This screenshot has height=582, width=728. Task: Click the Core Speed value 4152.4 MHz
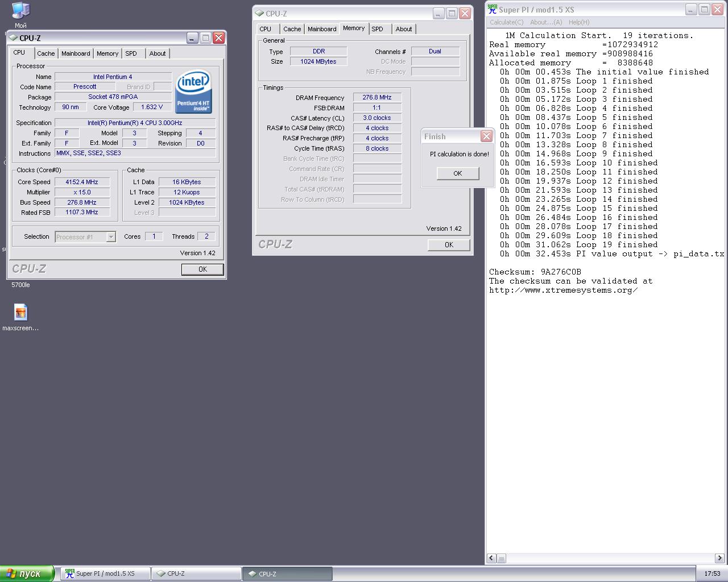coord(82,182)
